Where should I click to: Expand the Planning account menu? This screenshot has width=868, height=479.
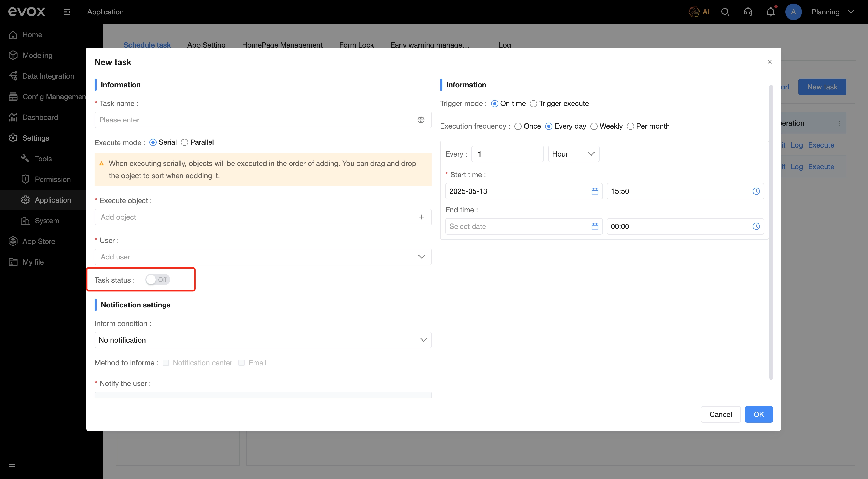(833, 12)
